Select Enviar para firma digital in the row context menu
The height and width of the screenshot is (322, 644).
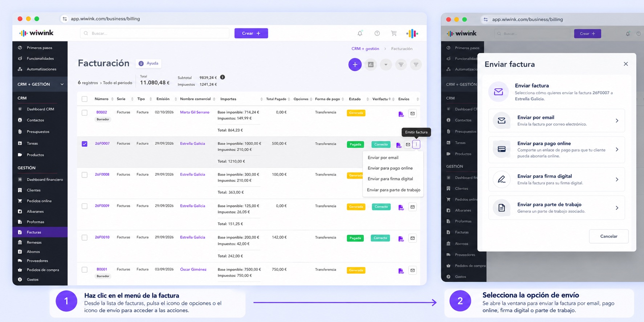(390, 179)
